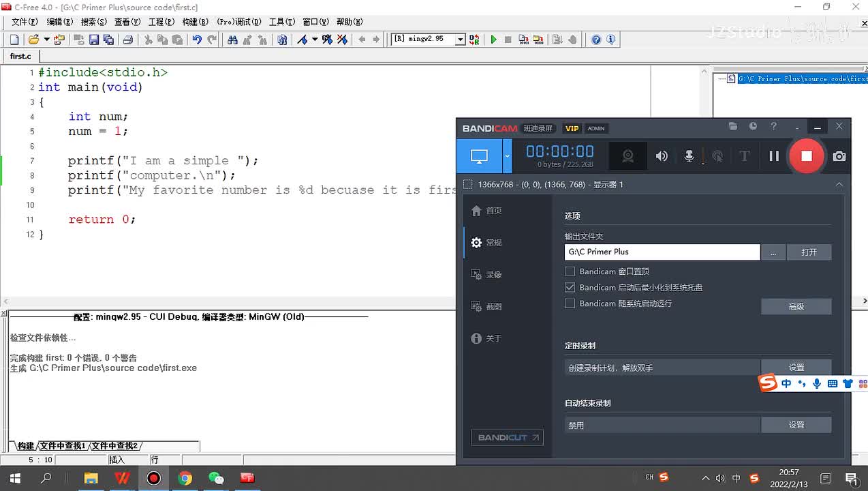Click the Print icon in the C-Free toolbar
Screen dimensions: 868x491
point(127,40)
